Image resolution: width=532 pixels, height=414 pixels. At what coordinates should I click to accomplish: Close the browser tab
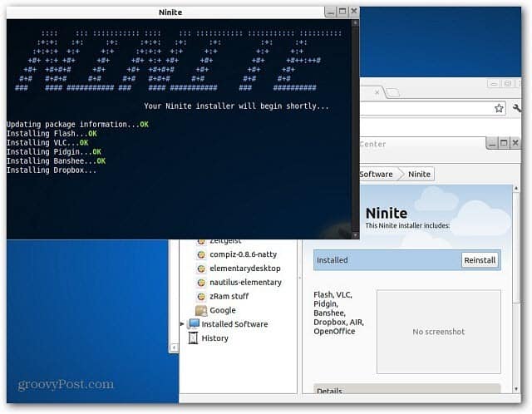pos(377,92)
